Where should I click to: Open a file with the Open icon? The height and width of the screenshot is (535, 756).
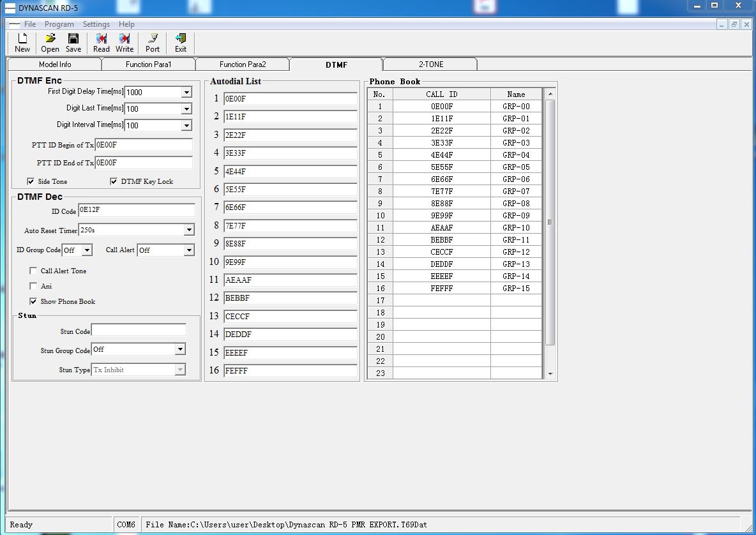[x=50, y=43]
